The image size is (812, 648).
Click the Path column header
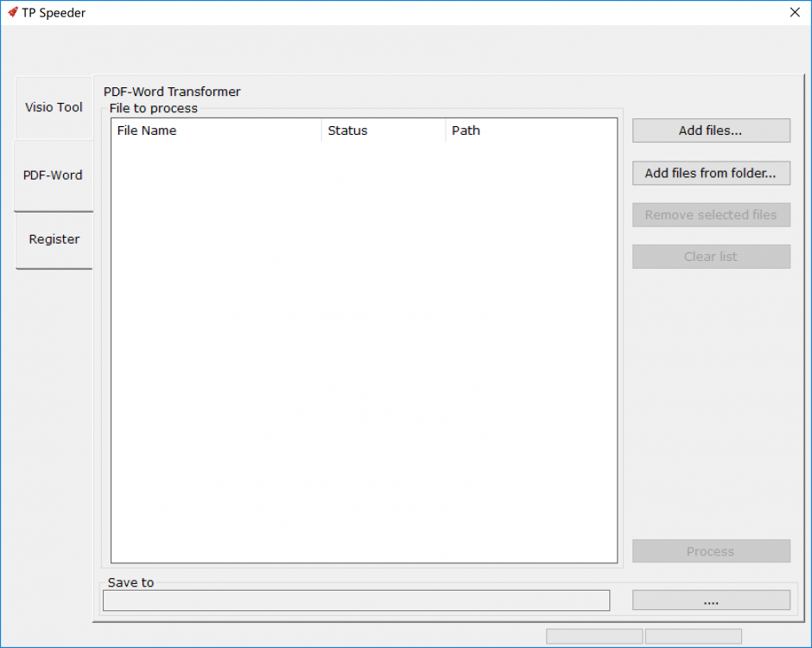click(466, 130)
